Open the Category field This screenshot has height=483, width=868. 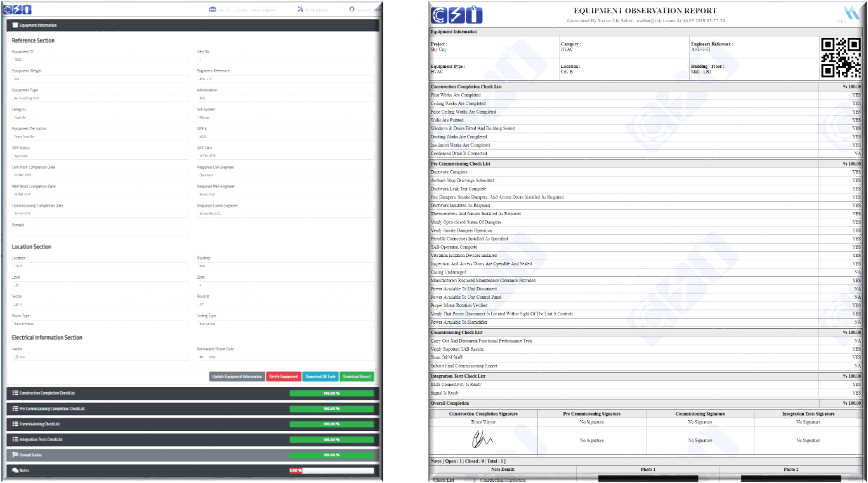(100, 117)
